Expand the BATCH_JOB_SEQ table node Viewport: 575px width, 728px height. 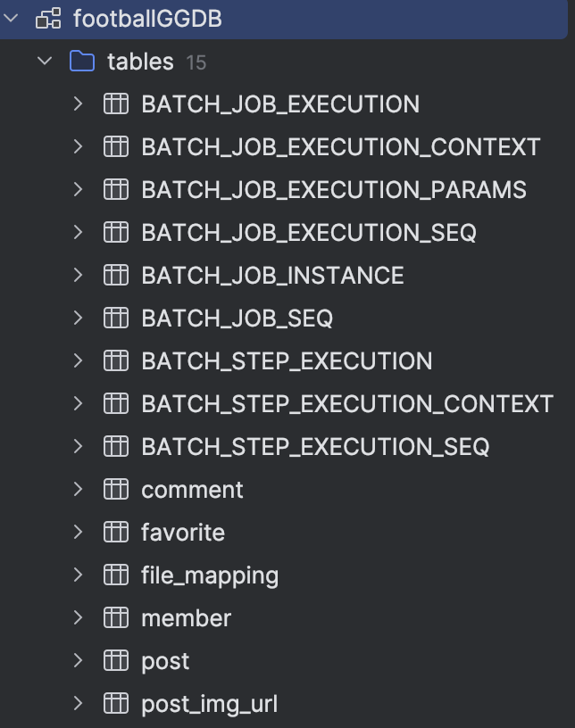click(78, 318)
